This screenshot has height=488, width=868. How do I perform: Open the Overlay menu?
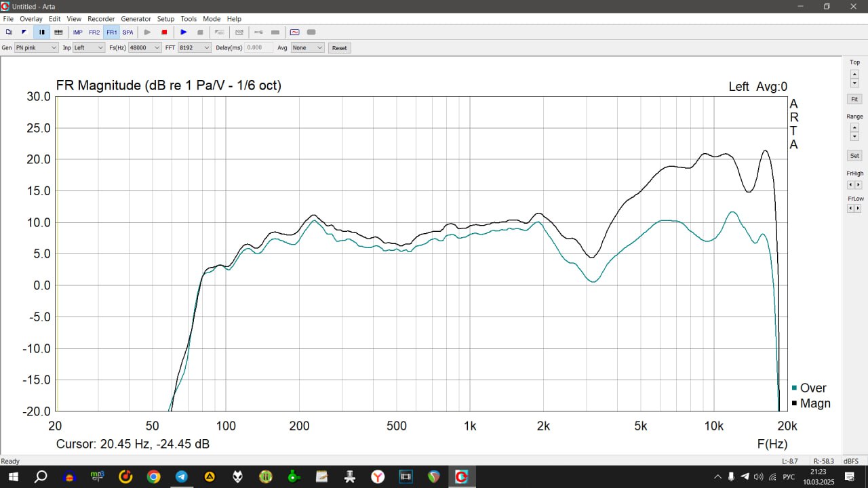[31, 19]
